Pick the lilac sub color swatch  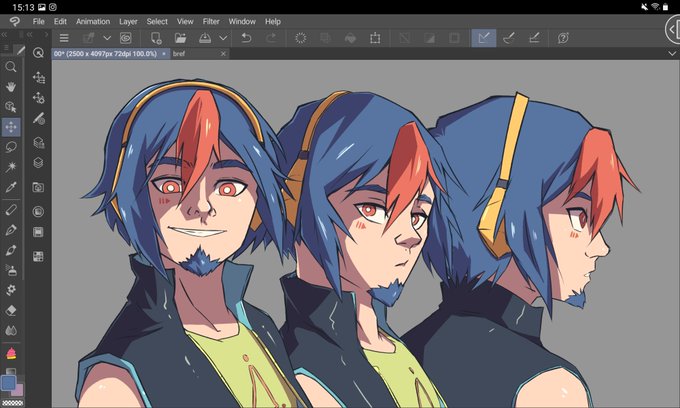(x=19, y=390)
